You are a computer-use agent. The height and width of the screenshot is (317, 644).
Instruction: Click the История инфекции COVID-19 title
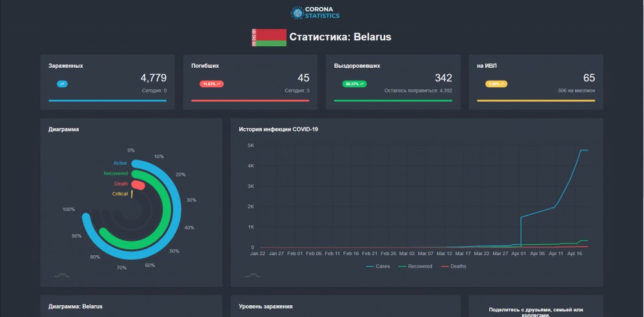(x=278, y=130)
